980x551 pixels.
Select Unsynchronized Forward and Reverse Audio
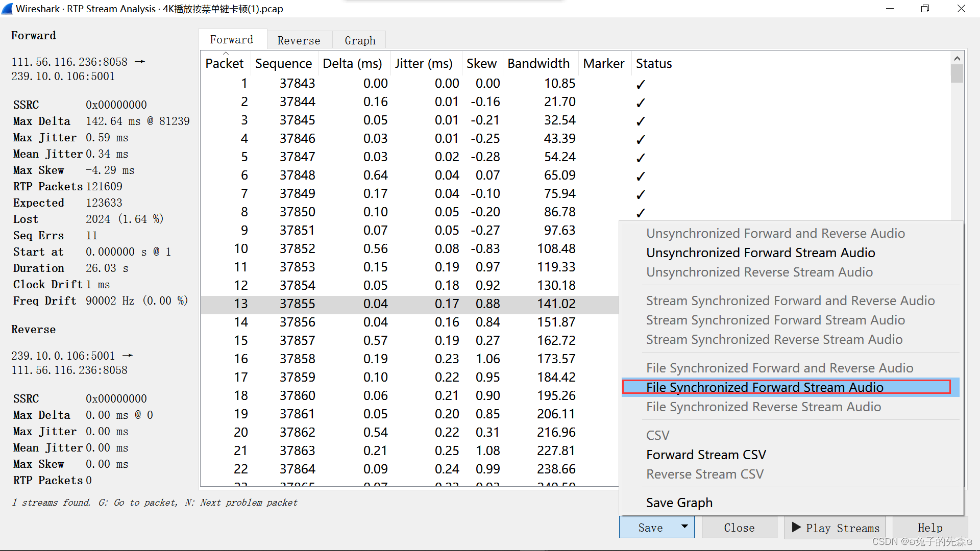775,233
